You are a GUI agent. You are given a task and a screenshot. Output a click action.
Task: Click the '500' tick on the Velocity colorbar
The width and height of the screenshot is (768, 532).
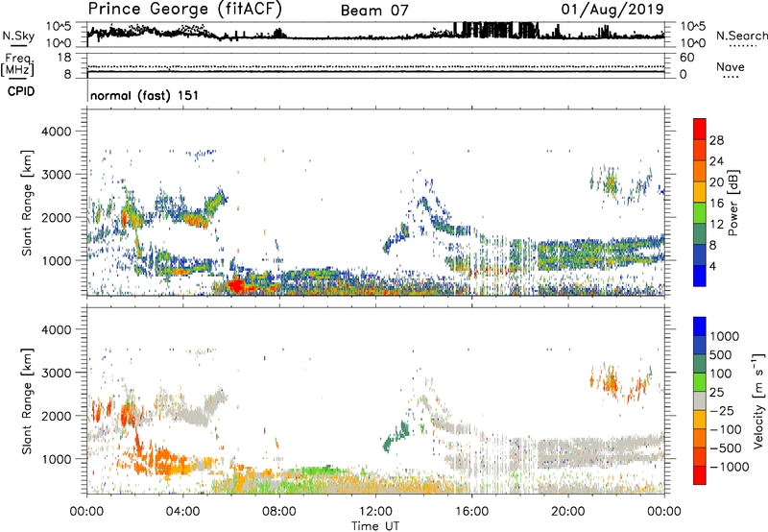coord(722,355)
